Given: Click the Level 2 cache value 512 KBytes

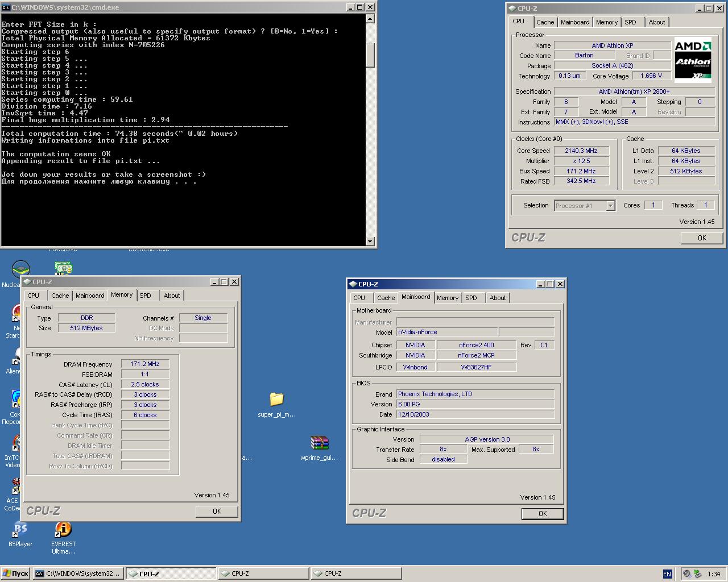Looking at the screenshot, I should 686,171.
